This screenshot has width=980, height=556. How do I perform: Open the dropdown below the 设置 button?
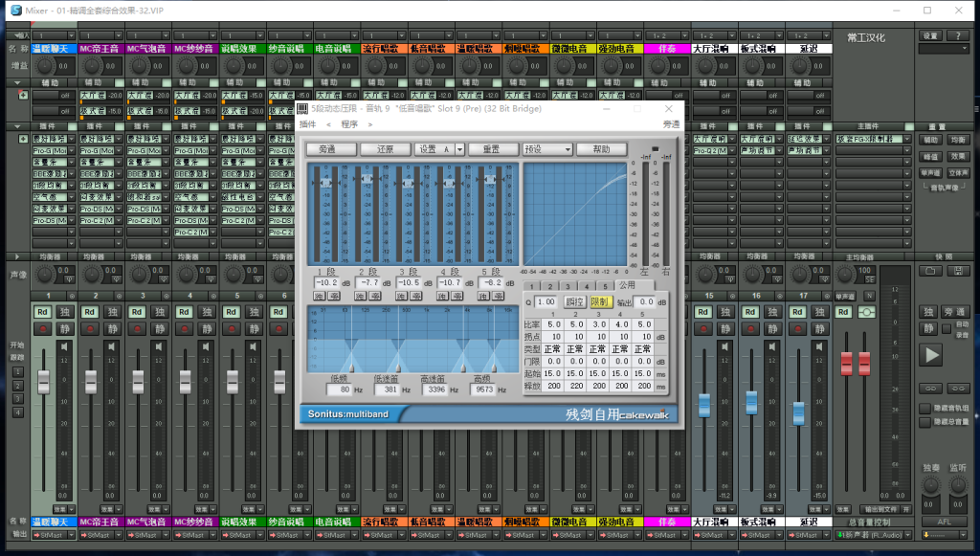tap(944, 48)
